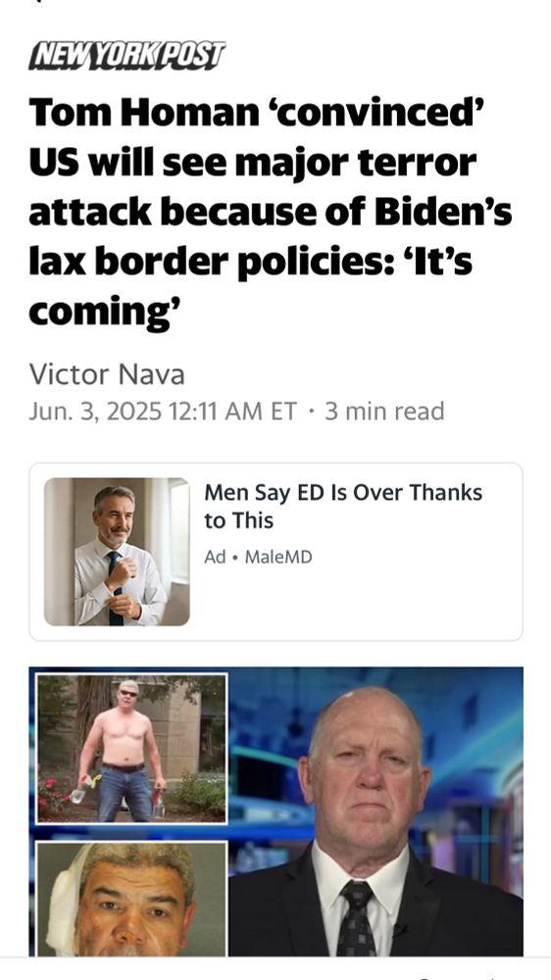Image resolution: width=551 pixels, height=980 pixels.
Task: Open author Victor Nava's profile
Action: (x=107, y=374)
